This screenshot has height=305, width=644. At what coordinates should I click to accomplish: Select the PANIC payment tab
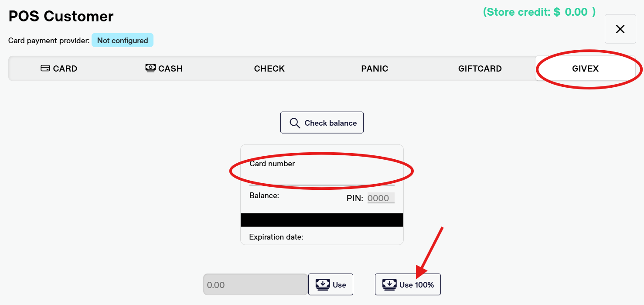(375, 69)
